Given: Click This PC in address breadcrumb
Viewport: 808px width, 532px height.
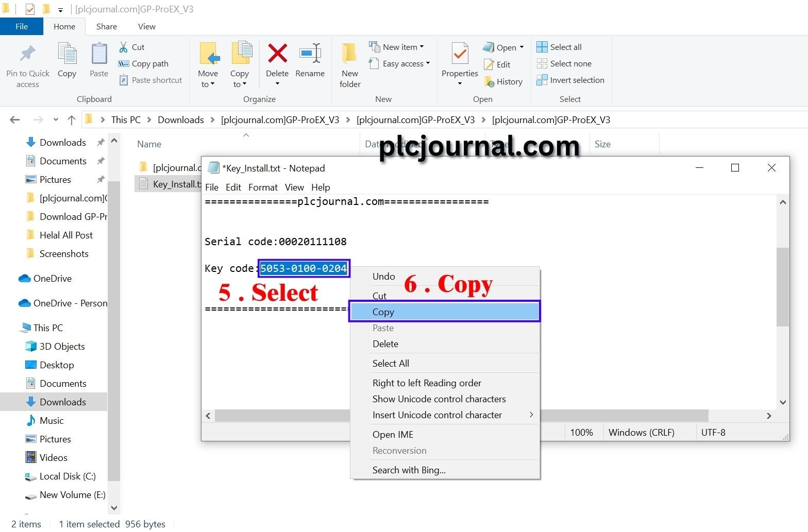Looking at the screenshot, I should [126, 119].
